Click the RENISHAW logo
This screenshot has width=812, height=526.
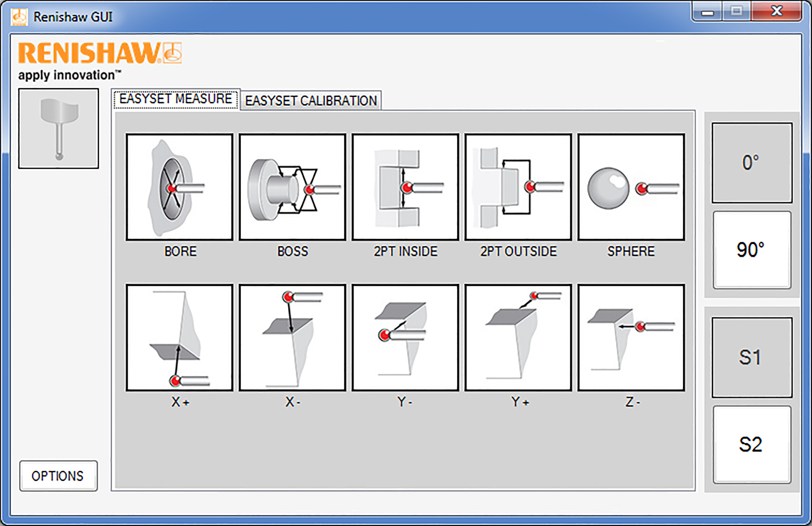(x=100, y=53)
